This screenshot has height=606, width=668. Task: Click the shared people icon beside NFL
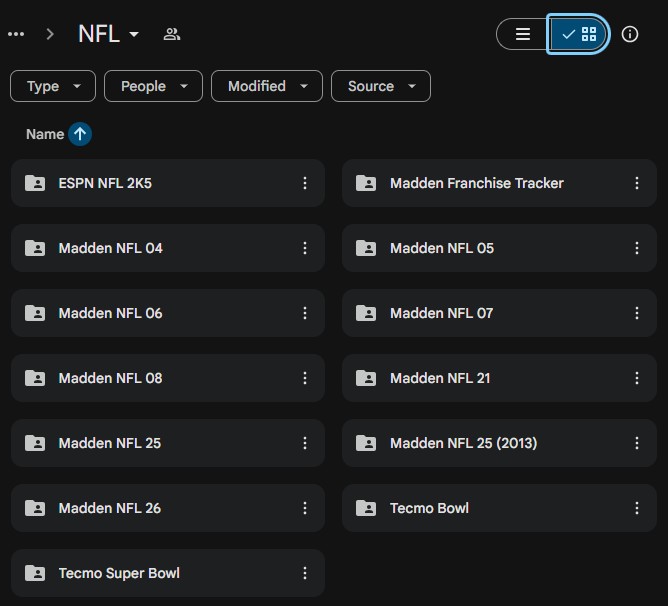pyautogui.click(x=172, y=34)
